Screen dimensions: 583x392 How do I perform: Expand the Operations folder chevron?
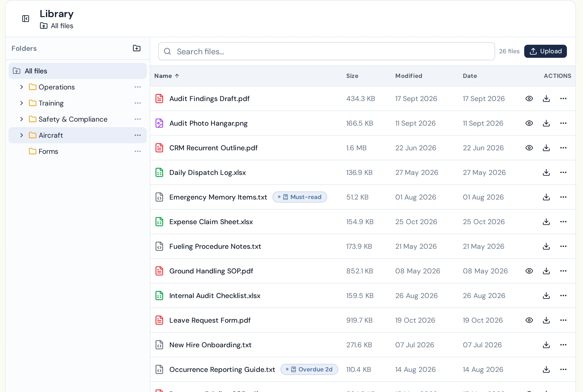(x=22, y=87)
